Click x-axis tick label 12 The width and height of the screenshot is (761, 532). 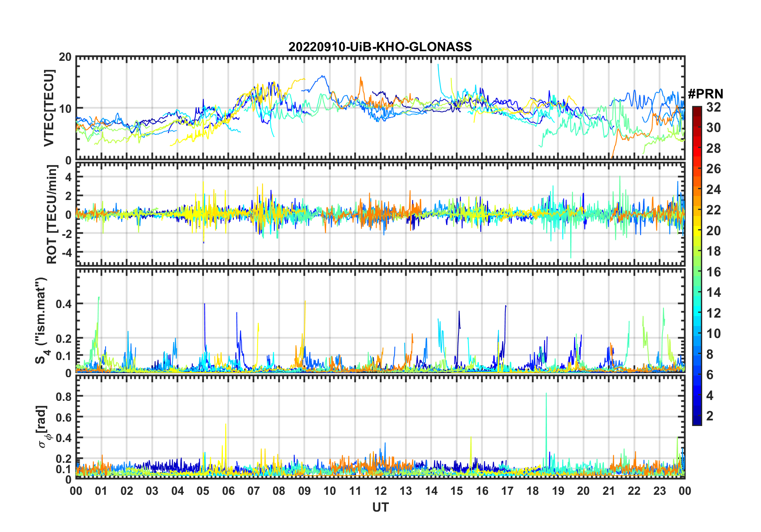click(380, 491)
